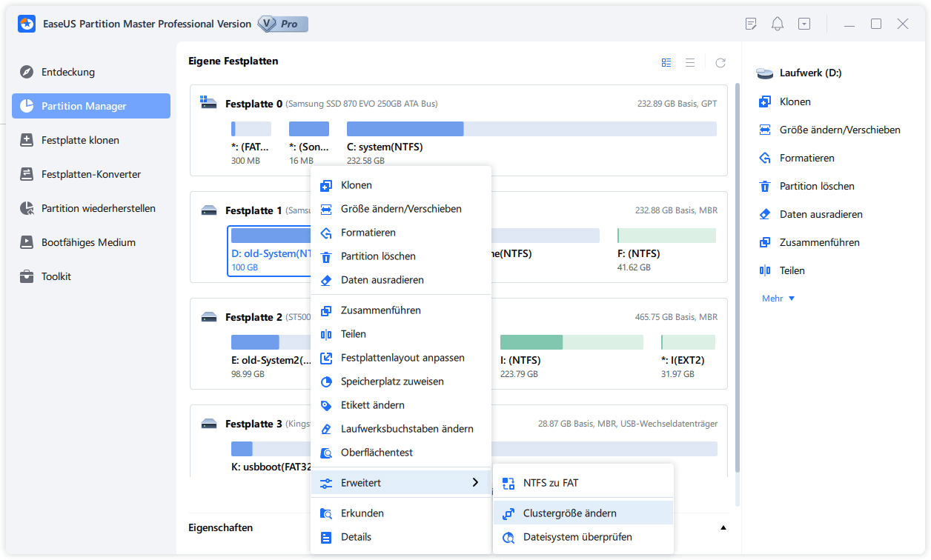Viewport: 931px width, 560px height.
Task: Click the Zusammenführen icon in right panel
Action: [x=765, y=242]
